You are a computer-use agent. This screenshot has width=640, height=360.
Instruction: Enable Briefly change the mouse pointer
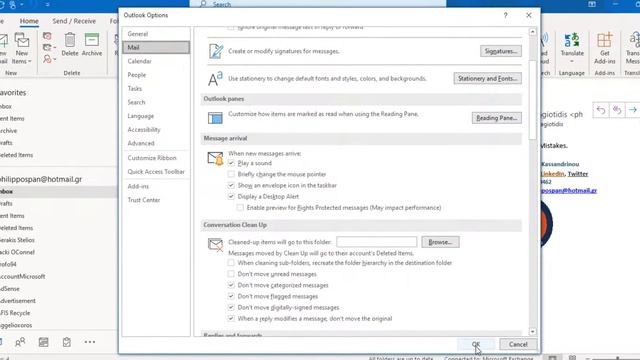(x=231, y=174)
